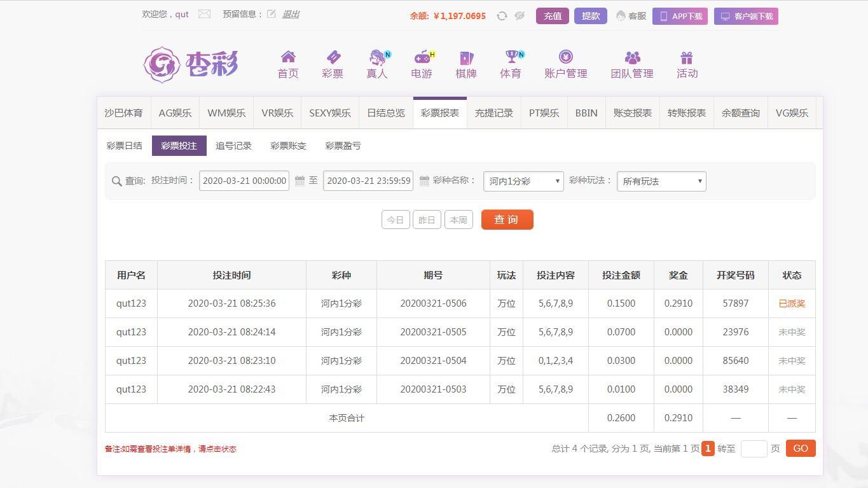868x488 pixels.
Task: Open the 体育 trophy icon
Action: [x=511, y=57]
